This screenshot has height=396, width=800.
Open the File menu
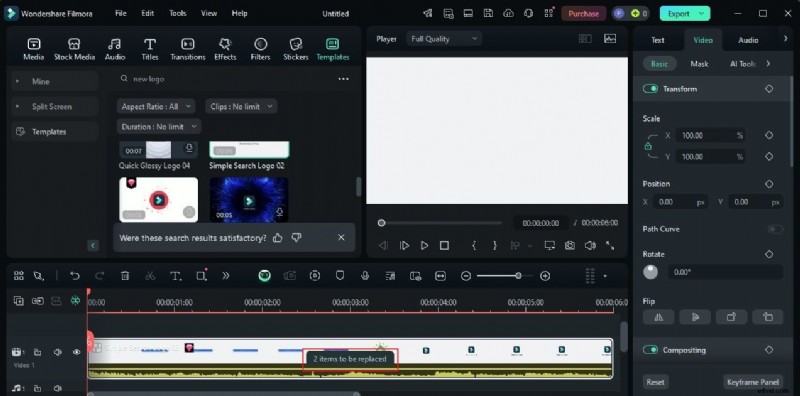tap(120, 14)
